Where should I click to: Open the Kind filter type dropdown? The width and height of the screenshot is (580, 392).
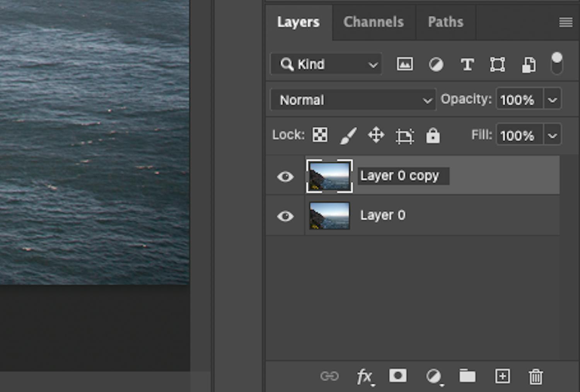click(326, 64)
